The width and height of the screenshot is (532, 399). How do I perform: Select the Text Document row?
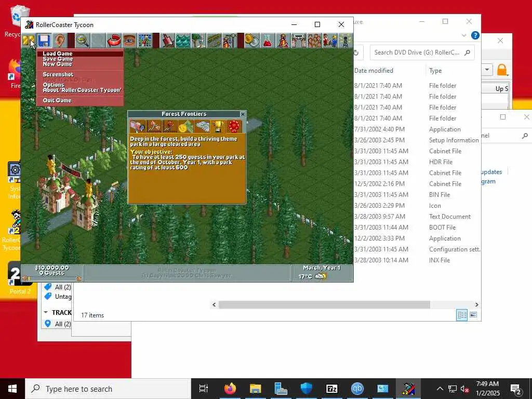tap(417, 217)
